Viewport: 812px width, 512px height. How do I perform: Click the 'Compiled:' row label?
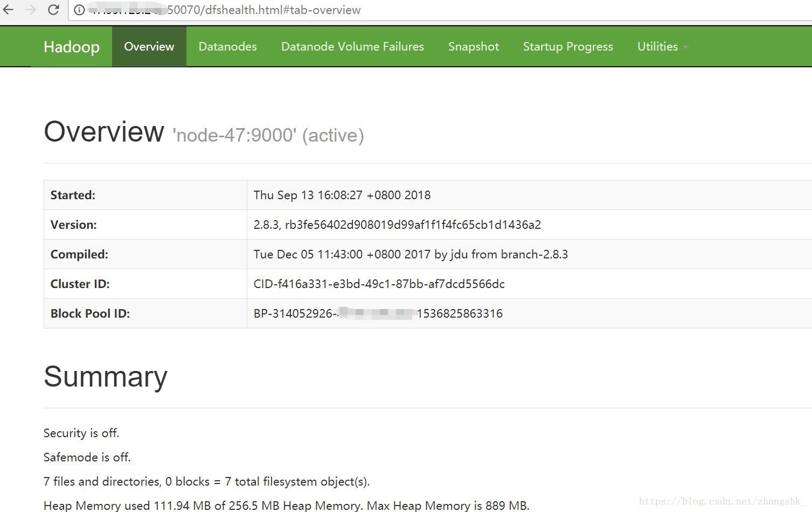point(79,254)
